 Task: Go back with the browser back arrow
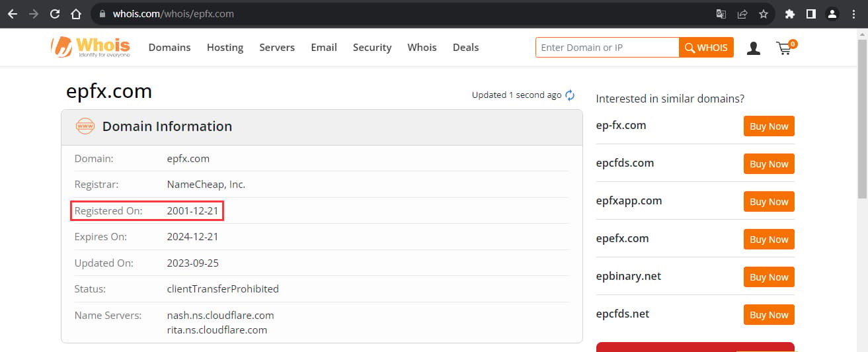point(12,13)
